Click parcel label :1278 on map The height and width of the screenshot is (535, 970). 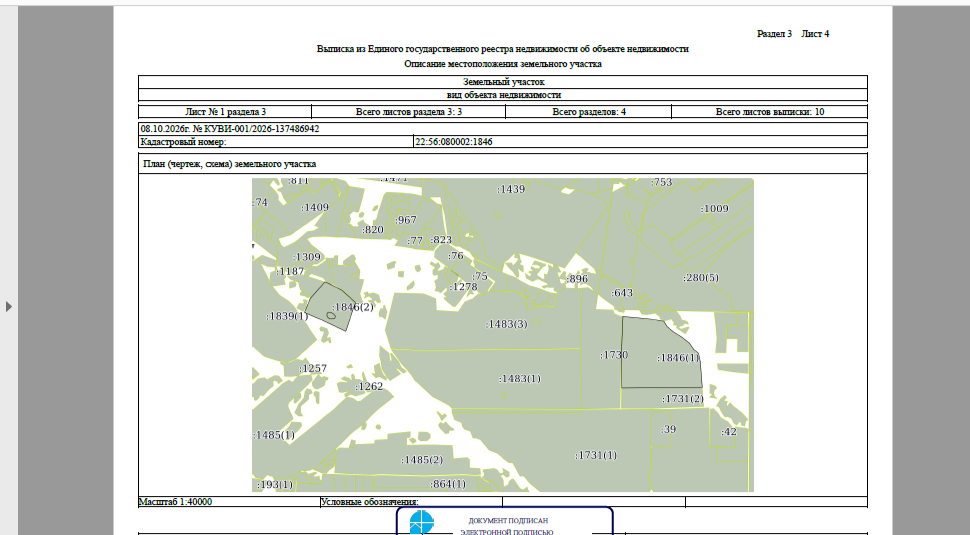[x=463, y=287]
